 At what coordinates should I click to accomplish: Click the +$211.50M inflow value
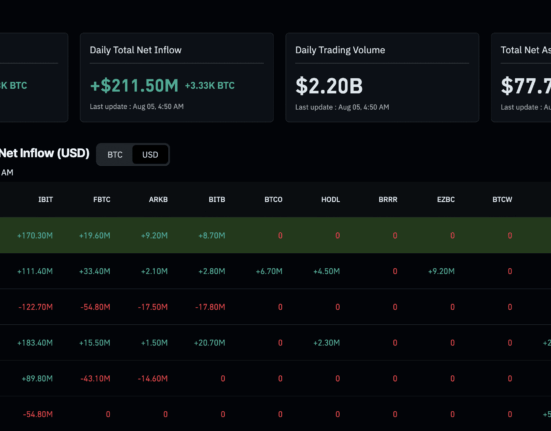coord(134,86)
